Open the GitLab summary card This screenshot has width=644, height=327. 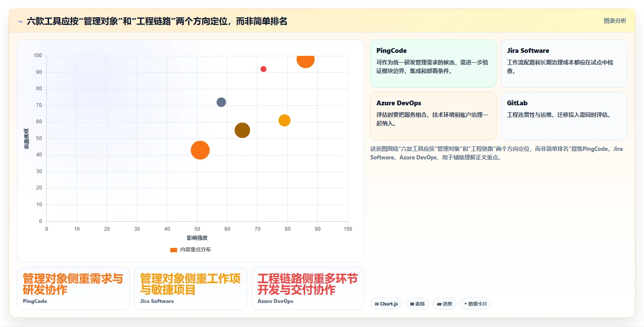click(x=564, y=116)
